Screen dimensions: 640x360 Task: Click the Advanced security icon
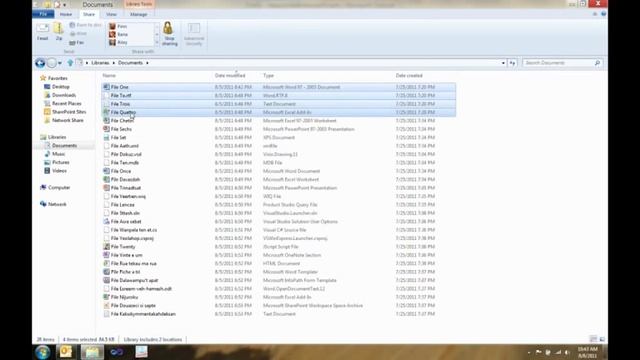click(194, 28)
